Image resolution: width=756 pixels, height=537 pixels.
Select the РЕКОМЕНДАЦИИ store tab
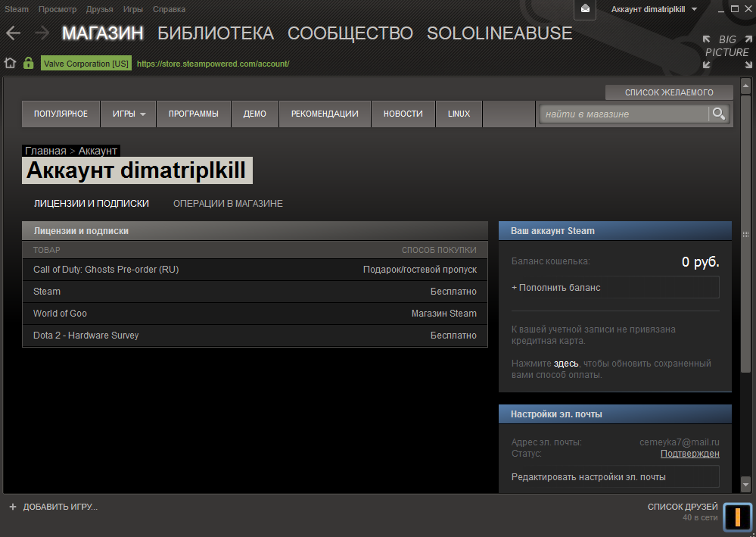[x=325, y=114]
